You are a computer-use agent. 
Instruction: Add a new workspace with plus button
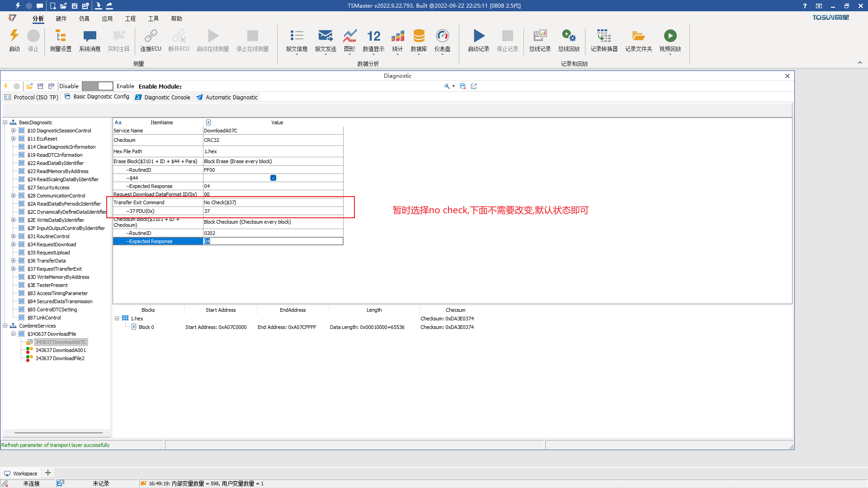point(48,473)
